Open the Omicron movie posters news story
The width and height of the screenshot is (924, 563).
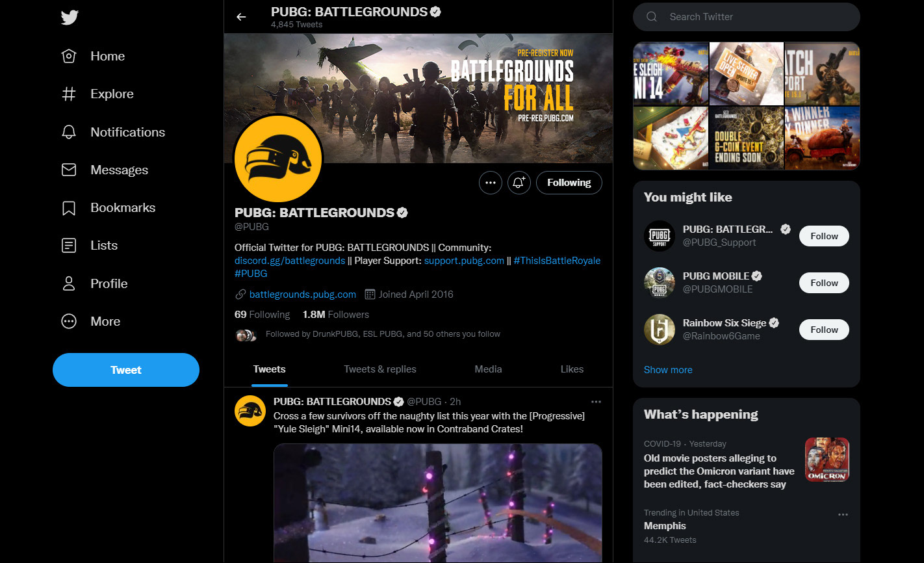pyautogui.click(x=719, y=471)
